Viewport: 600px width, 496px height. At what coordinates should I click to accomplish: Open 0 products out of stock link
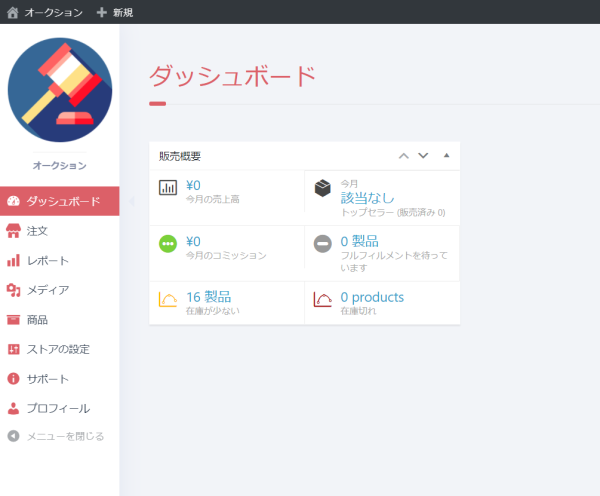point(372,297)
